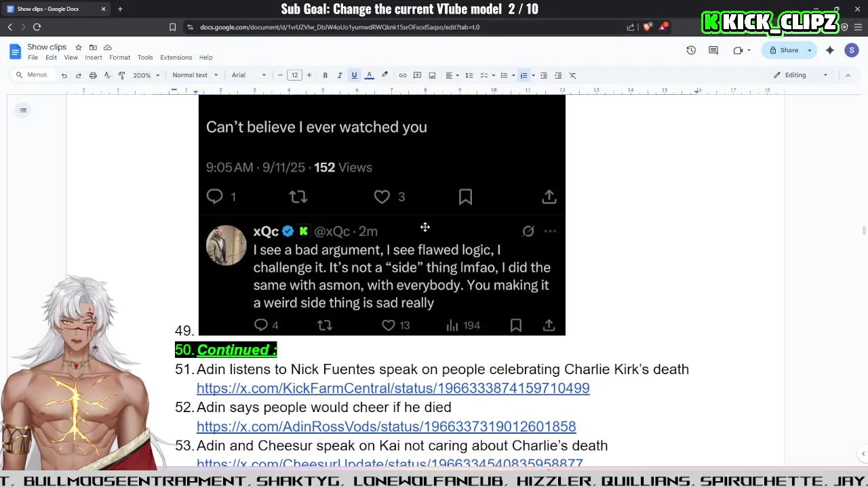Toggle underline formatting

[354, 75]
